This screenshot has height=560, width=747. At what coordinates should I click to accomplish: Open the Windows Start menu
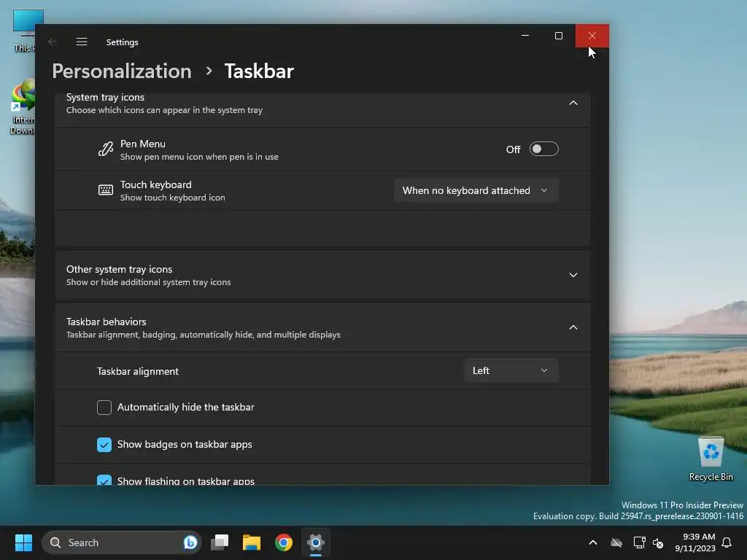tap(23, 542)
